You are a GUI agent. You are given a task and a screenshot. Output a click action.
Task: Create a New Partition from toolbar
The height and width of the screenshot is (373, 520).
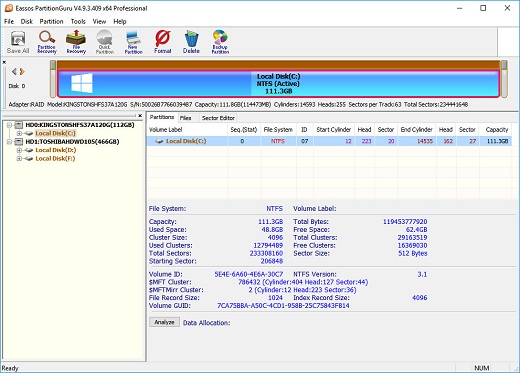pyautogui.click(x=133, y=42)
